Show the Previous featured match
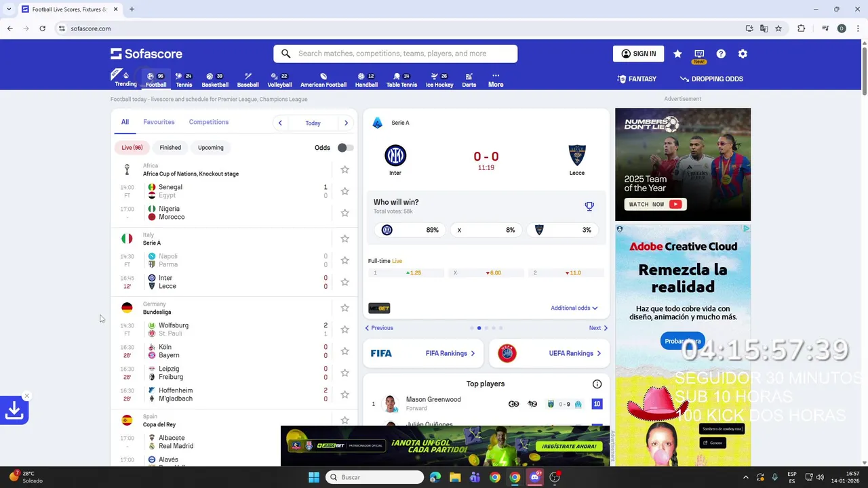868x488 pixels. 379,328
